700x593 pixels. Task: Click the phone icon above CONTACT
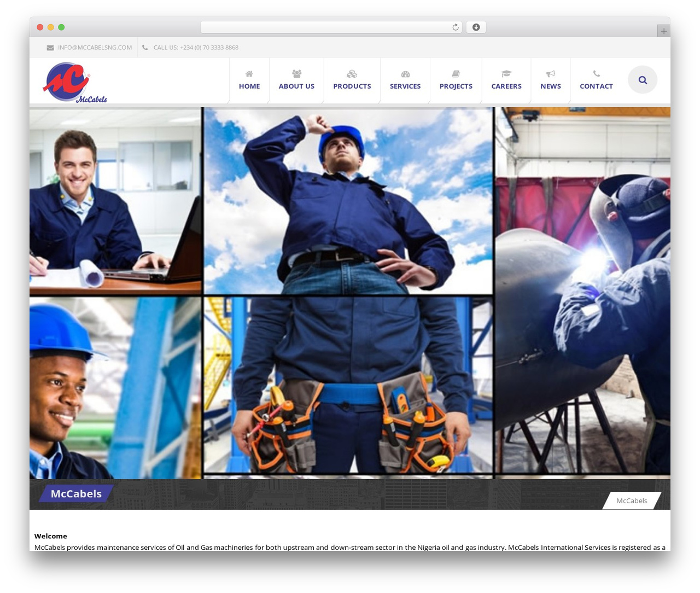pos(596,74)
